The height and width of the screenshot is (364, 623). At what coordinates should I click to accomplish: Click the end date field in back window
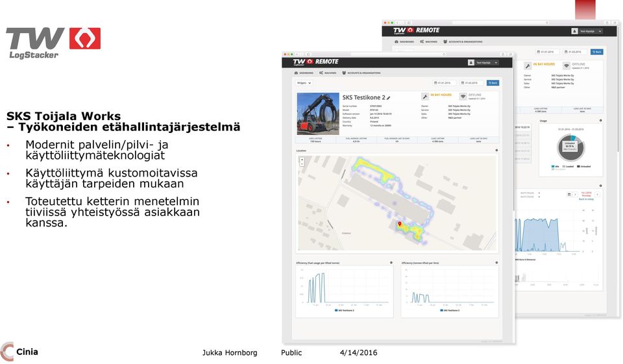(574, 52)
